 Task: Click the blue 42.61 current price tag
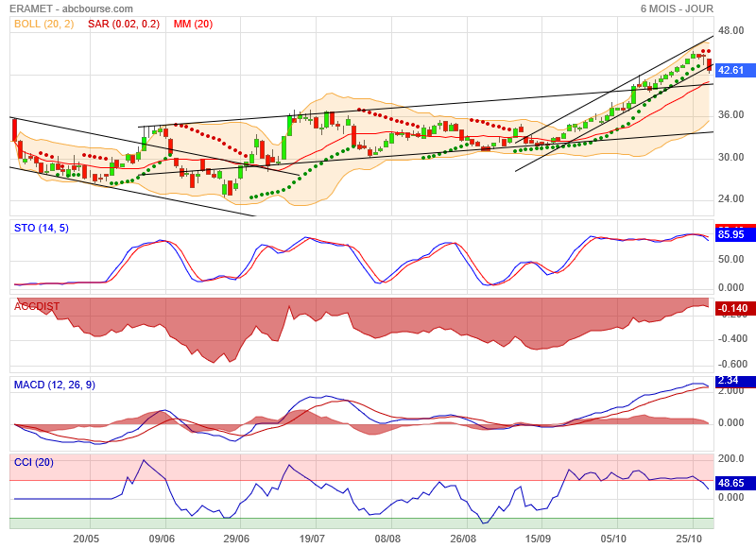tap(735, 70)
